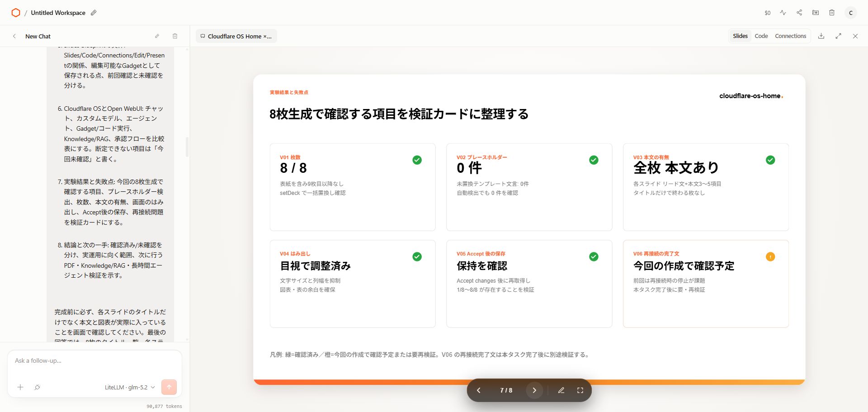Click the V06 再接続の完了文 card label
The image size is (868, 412).
[656, 254]
